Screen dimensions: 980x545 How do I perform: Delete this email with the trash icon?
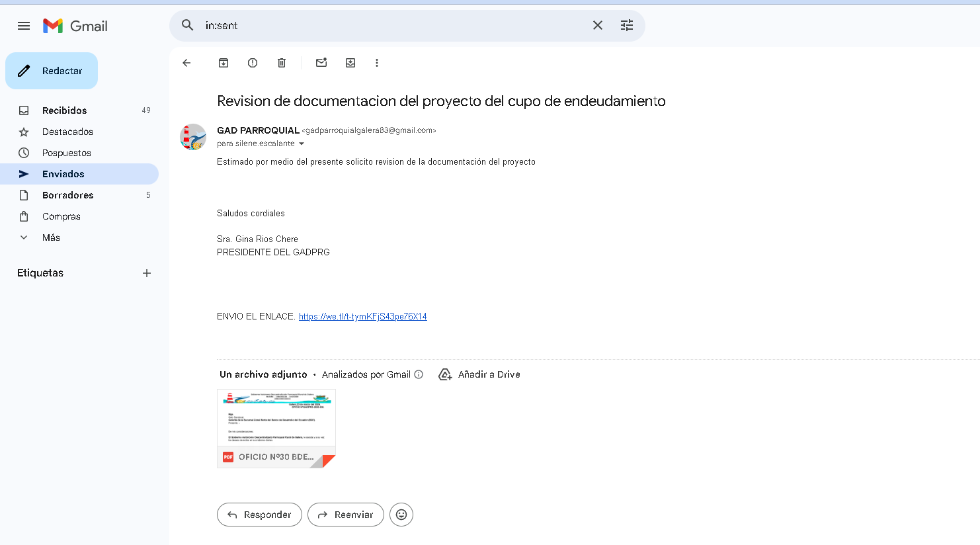(282, 63)
